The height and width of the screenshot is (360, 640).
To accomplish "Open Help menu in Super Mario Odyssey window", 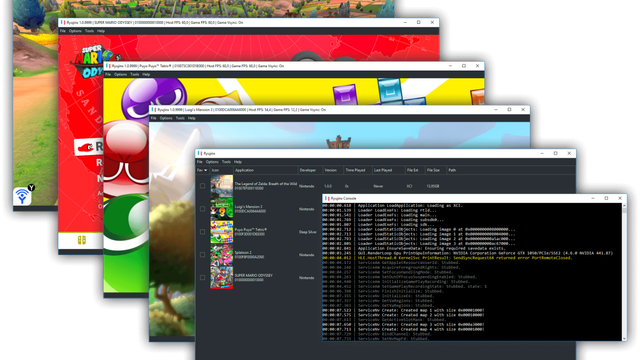I will tap(101, 31).
